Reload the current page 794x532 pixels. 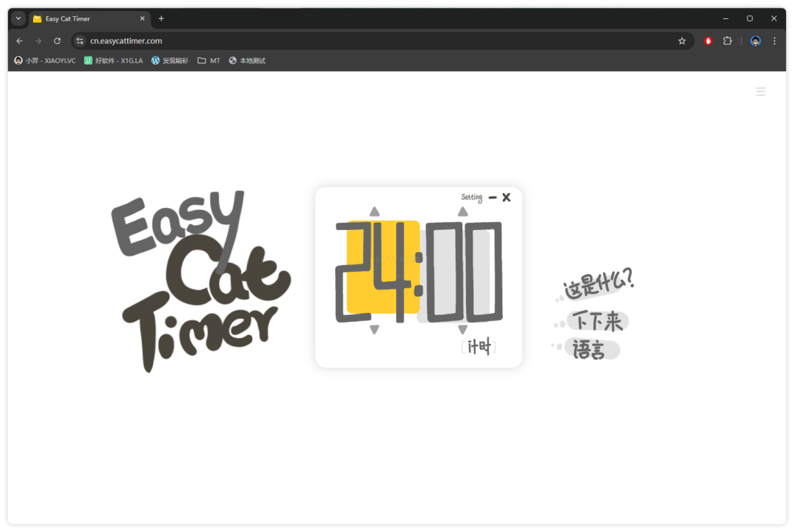pos(57,41)
